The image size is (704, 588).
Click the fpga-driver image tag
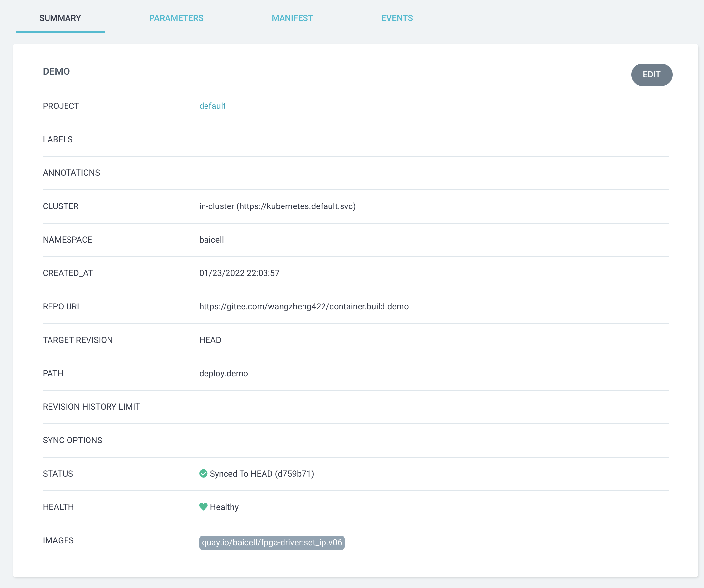(272, 542)
